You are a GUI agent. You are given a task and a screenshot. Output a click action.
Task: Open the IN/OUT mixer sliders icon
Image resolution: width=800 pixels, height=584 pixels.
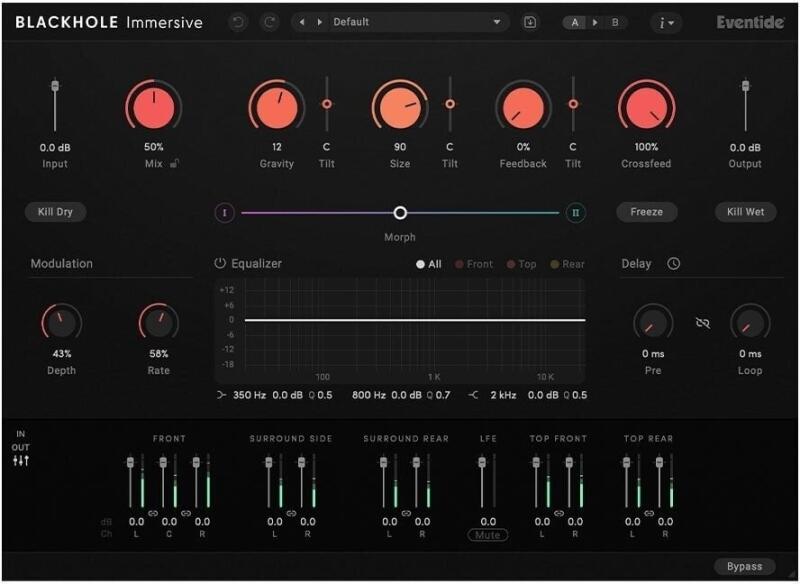(x=21, y=461)
